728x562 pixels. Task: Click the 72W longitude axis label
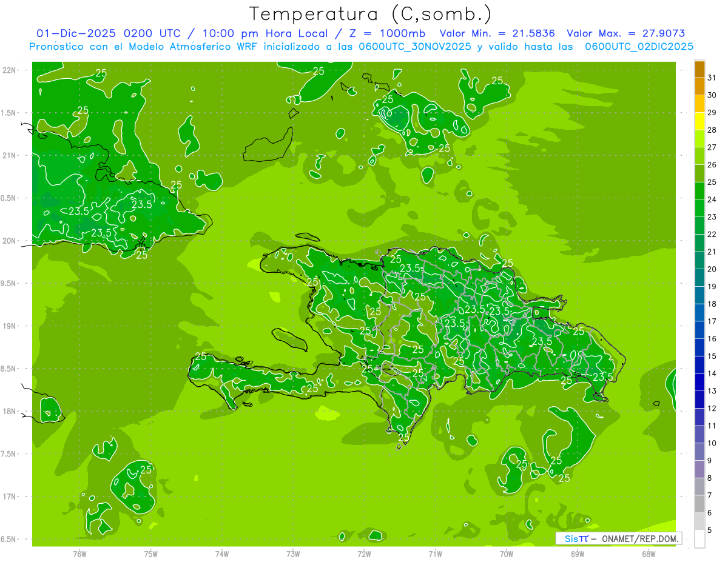364,554
